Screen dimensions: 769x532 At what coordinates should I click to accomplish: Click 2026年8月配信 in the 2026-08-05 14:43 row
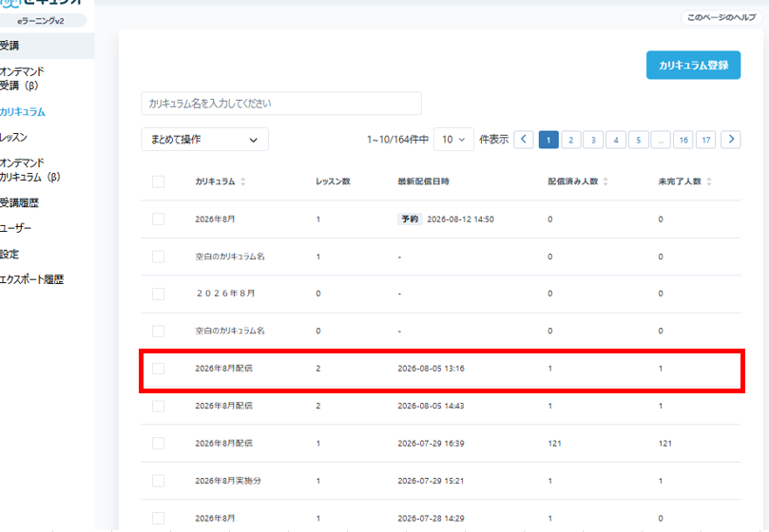tap(223, 406)
